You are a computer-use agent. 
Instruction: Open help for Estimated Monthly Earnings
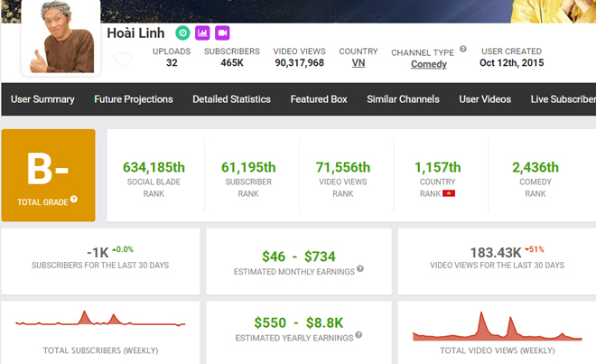coord(359,269)
